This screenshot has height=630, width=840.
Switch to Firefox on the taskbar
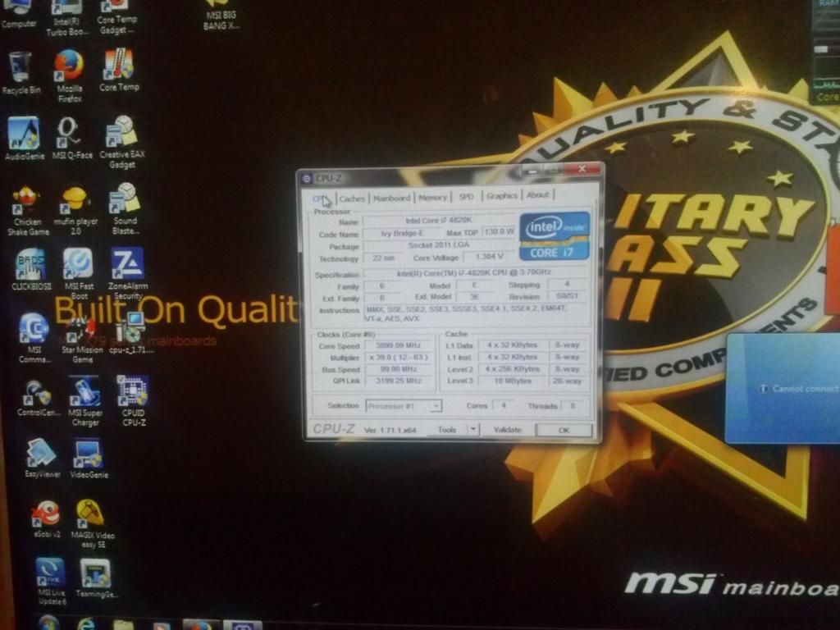[x=200, y=624]
